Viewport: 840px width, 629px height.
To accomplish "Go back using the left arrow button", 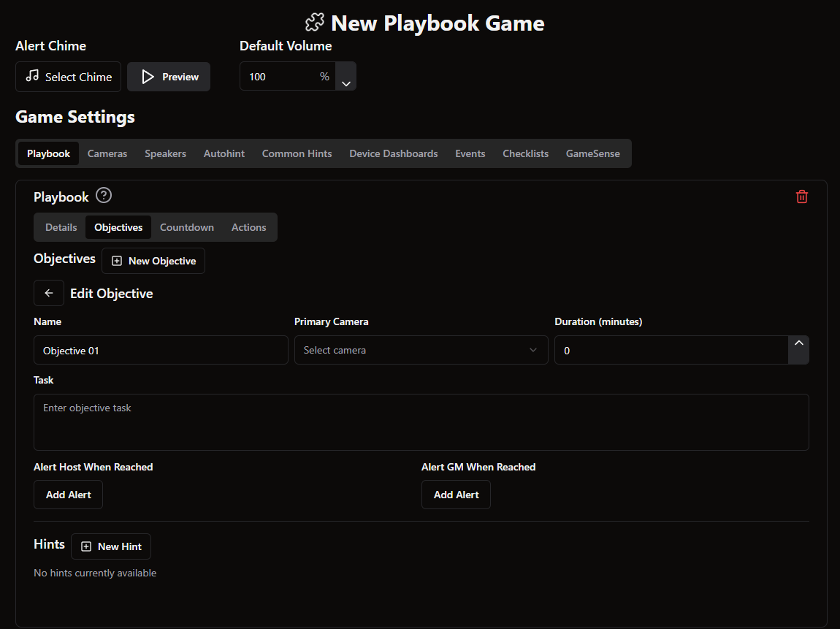I will (49, 293).
